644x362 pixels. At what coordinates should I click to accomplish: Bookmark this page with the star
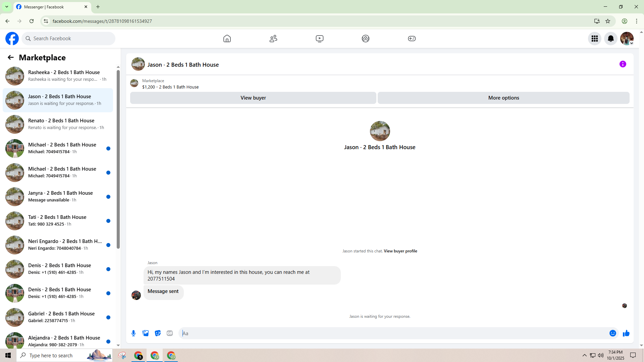608,21
